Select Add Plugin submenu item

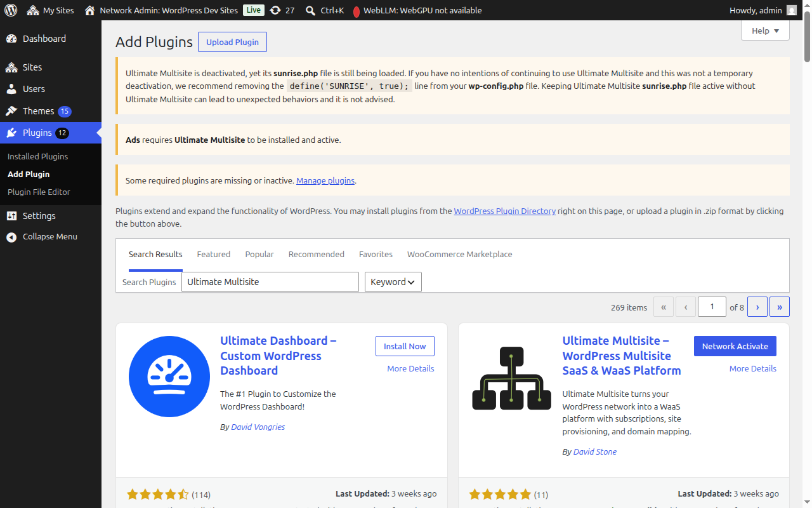(x=29, y=174)
